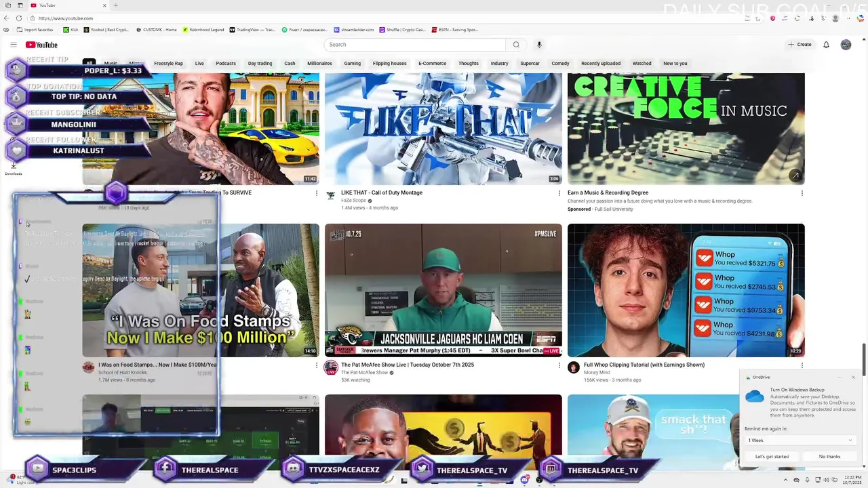Click the YouTube logo home link

coord(41,45)
